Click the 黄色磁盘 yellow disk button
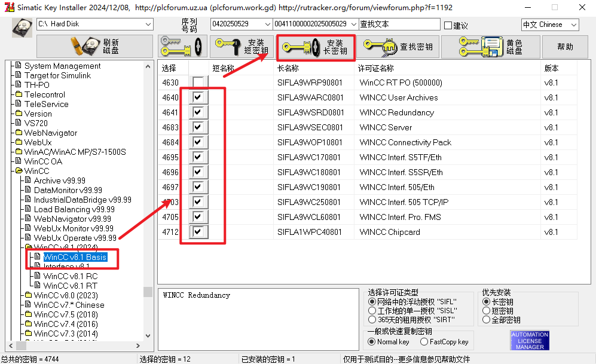Screen dimensions: 596x364 pyautogui.click(x=490, y=47)
